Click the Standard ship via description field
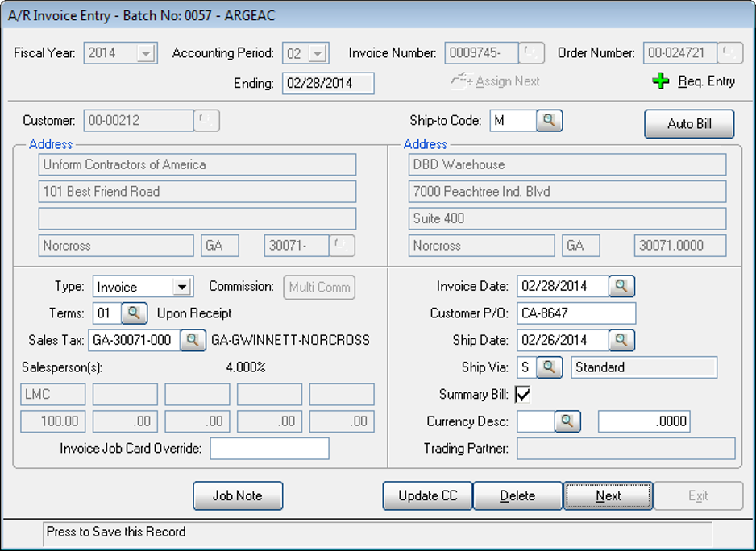Screen dimensions: 756x551 click(644, 367)
